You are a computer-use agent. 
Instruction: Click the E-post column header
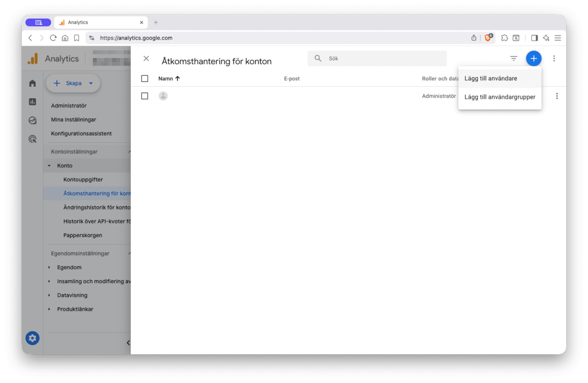292,79
